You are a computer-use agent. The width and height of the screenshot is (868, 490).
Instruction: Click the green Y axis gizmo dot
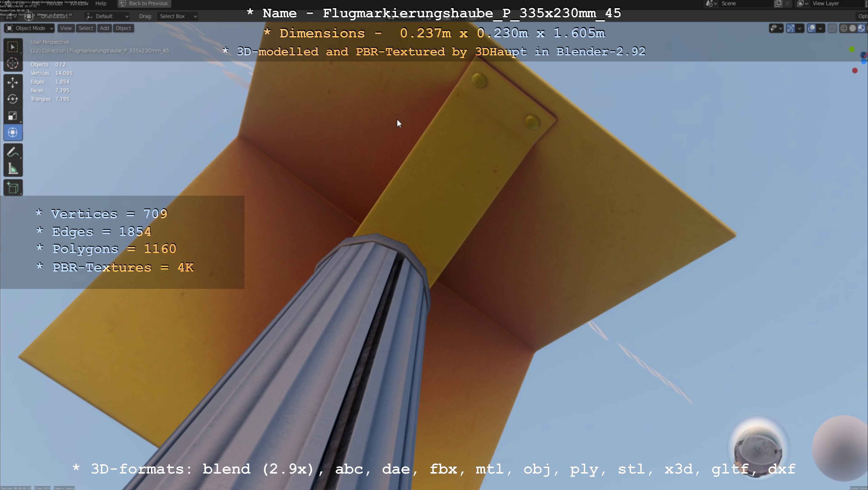(852, 49)
